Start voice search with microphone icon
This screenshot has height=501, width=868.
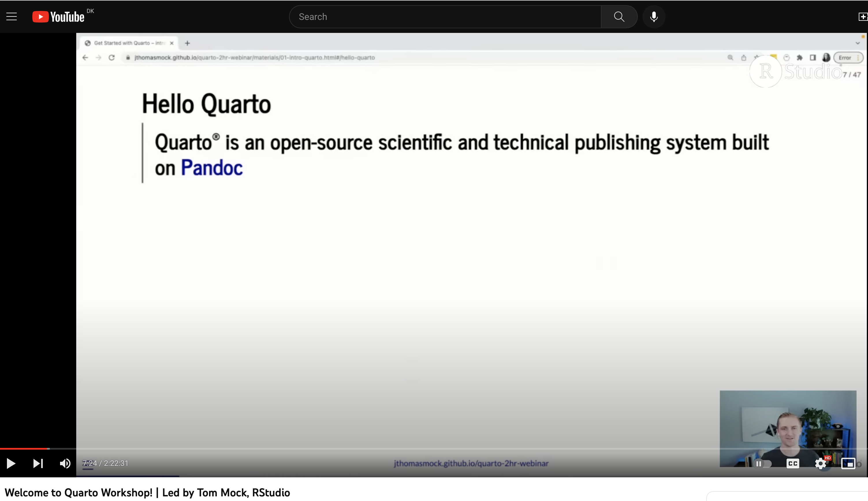(x=653, y=16)
